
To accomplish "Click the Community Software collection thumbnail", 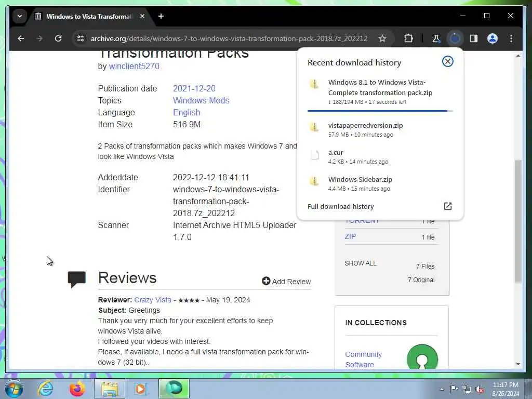I will click(422, 357).
